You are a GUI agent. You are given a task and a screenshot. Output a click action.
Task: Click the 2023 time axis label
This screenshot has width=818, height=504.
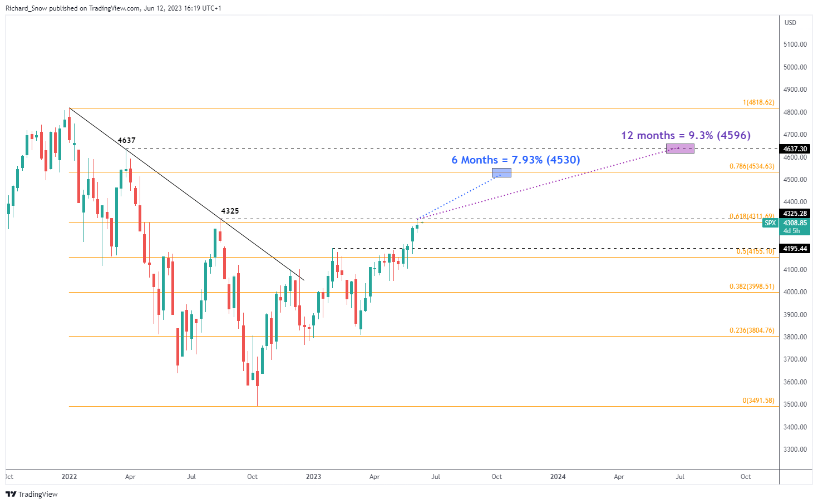coord(314,477)
